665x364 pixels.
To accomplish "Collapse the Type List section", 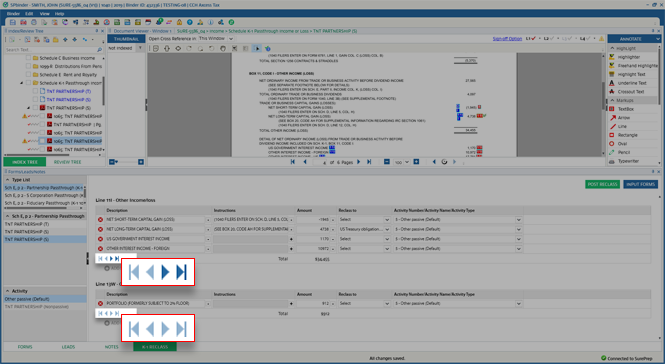I will [x=7, y=180].
